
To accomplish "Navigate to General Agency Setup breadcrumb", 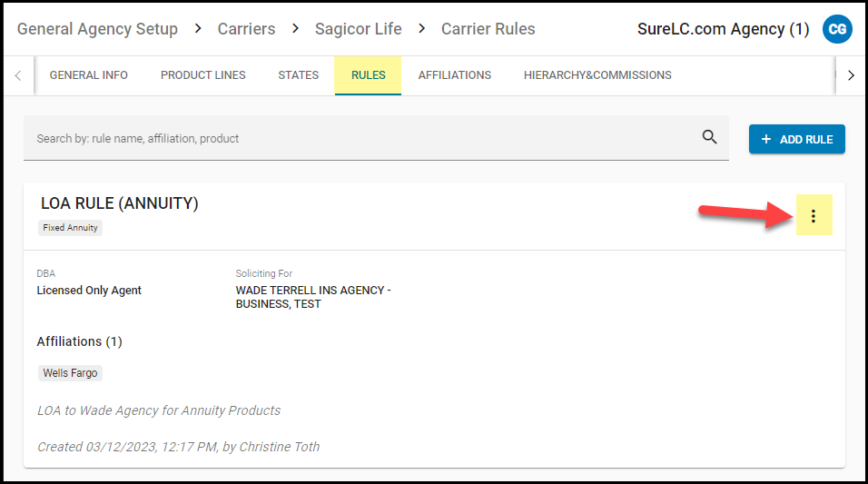I will click(97, 29).
